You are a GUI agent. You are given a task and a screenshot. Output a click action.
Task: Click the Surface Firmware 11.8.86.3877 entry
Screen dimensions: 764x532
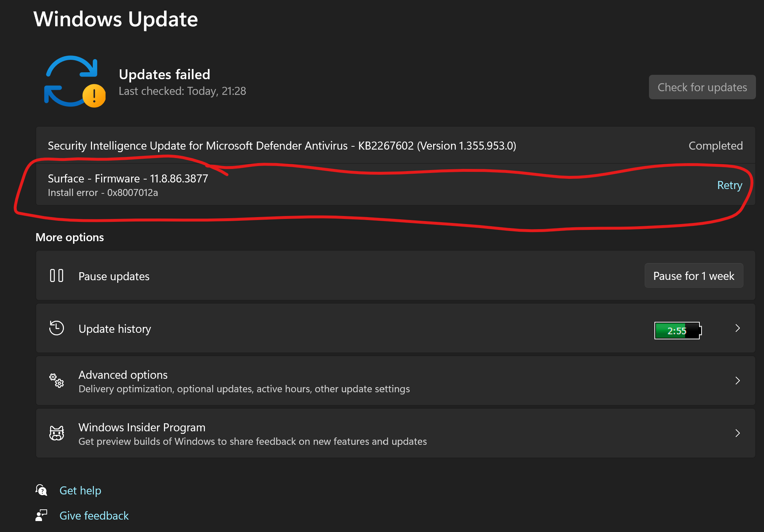point(128,178)
